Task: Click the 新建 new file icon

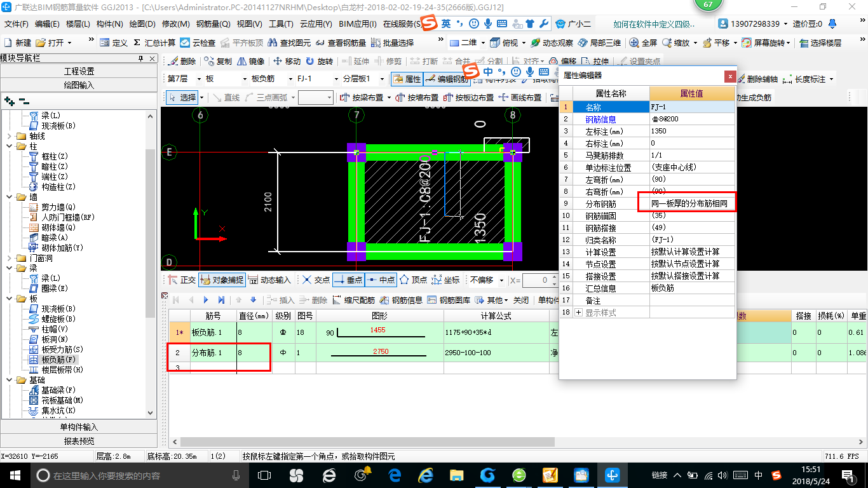Action: [x=18, y=43]
